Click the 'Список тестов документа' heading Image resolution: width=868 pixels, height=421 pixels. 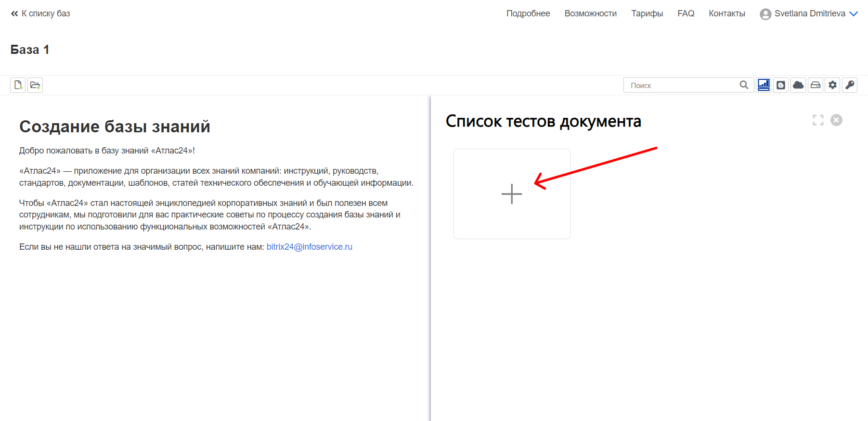tap(544, 121)
